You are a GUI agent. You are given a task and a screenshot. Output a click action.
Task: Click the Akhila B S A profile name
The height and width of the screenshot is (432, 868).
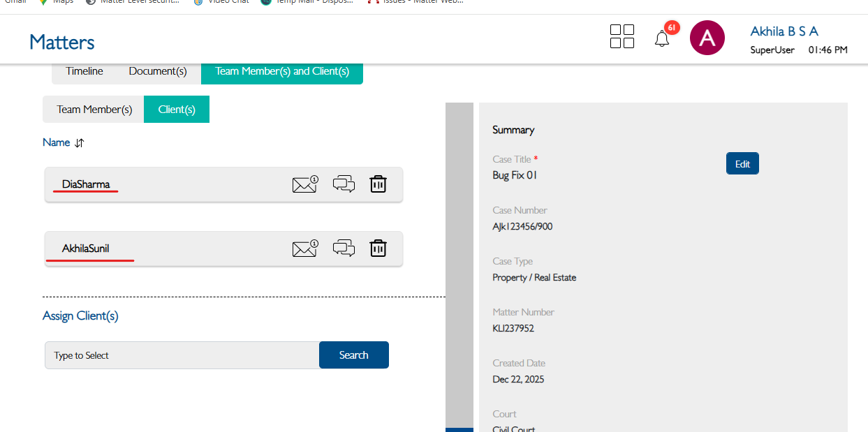pyautogui.click(x=784, y=31)
